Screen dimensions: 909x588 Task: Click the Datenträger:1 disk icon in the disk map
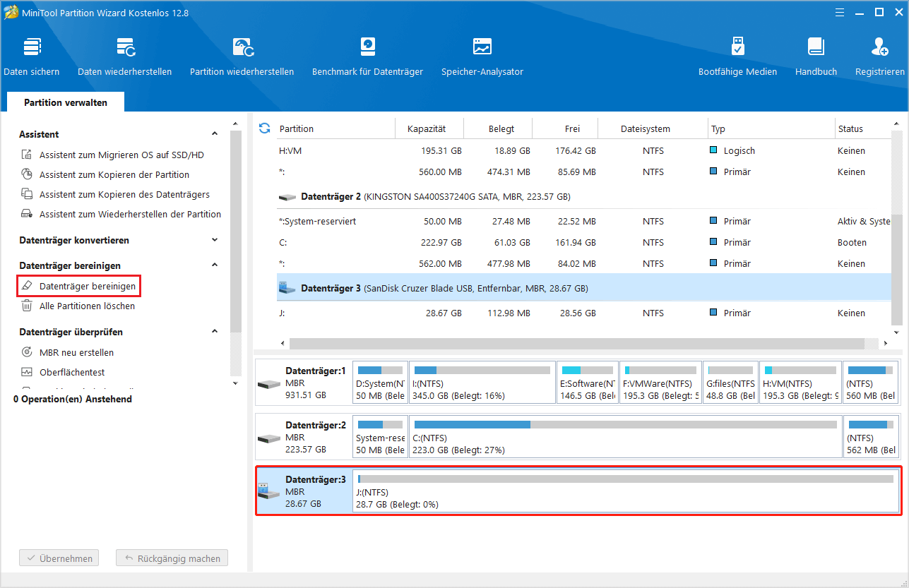tap(269, 384)
